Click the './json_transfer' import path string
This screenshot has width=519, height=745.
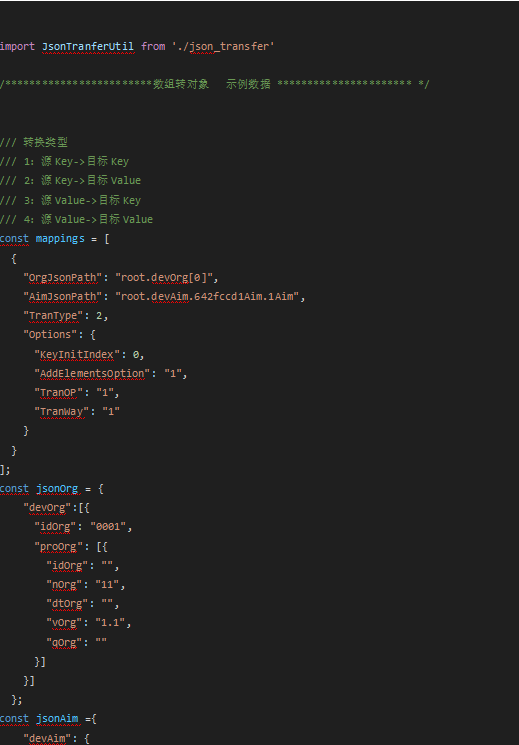click(x=223, y=47)
